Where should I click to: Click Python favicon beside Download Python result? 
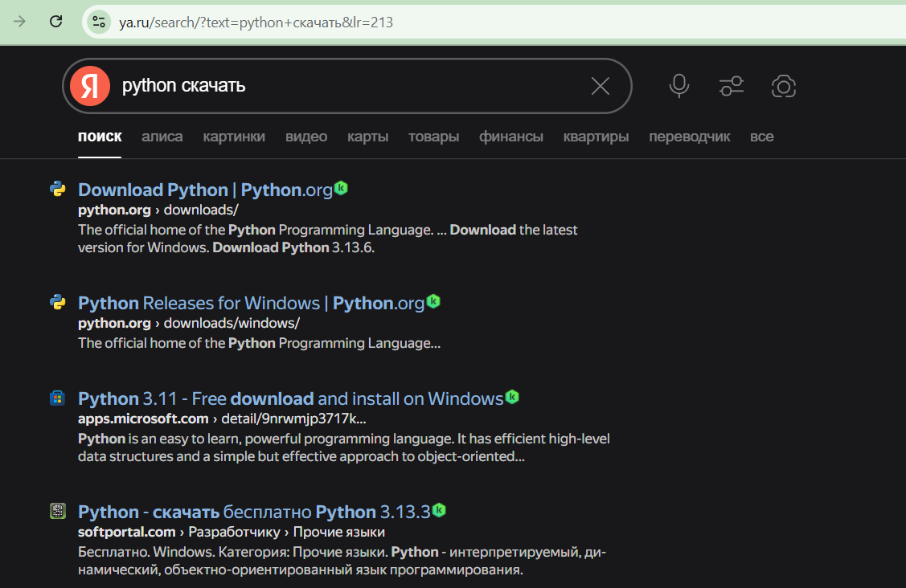pyautogui.click(x=57, y=189)
